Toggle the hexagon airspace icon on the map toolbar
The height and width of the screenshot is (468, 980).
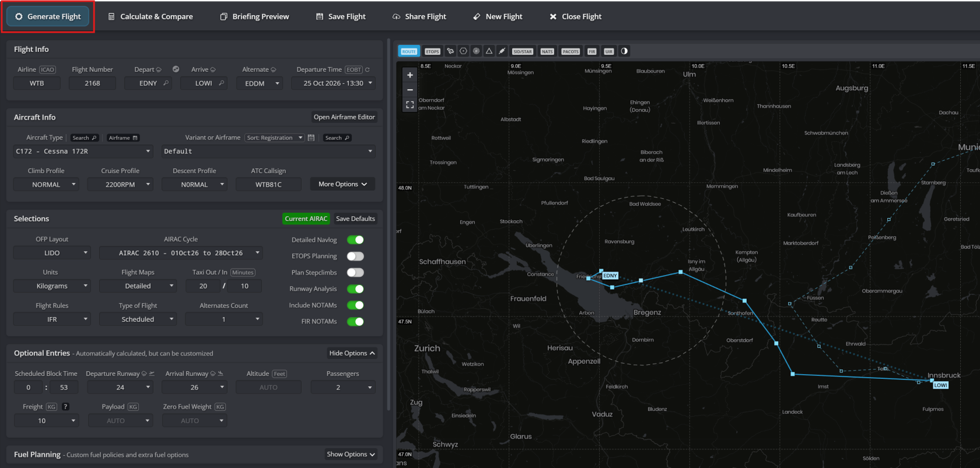(x=463, y=51)
